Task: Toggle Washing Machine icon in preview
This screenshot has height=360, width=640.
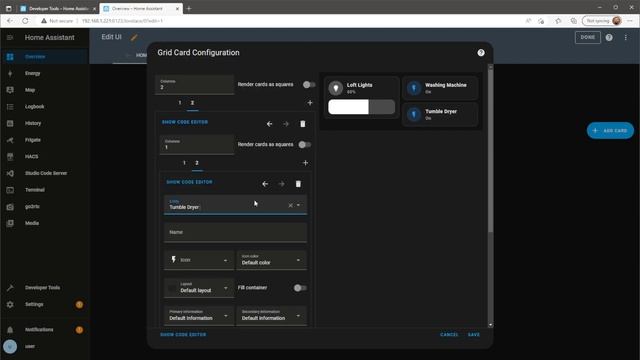Action: (414, 88)
